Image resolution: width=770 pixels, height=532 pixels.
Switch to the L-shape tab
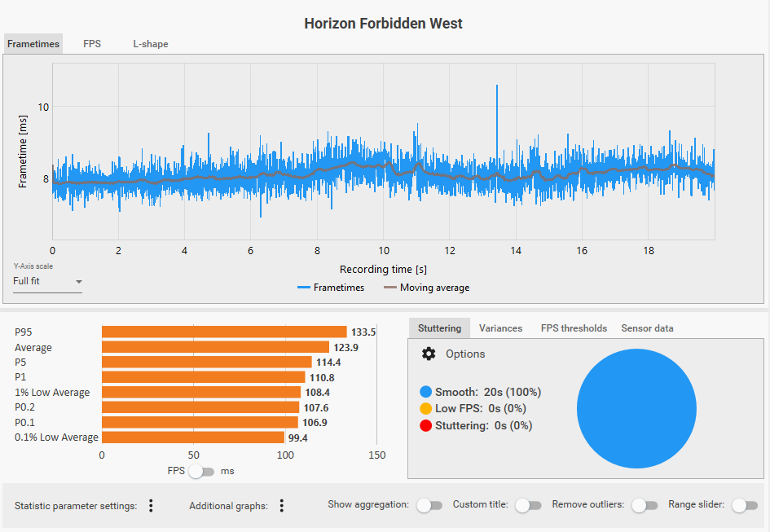[x=150, y=44]
